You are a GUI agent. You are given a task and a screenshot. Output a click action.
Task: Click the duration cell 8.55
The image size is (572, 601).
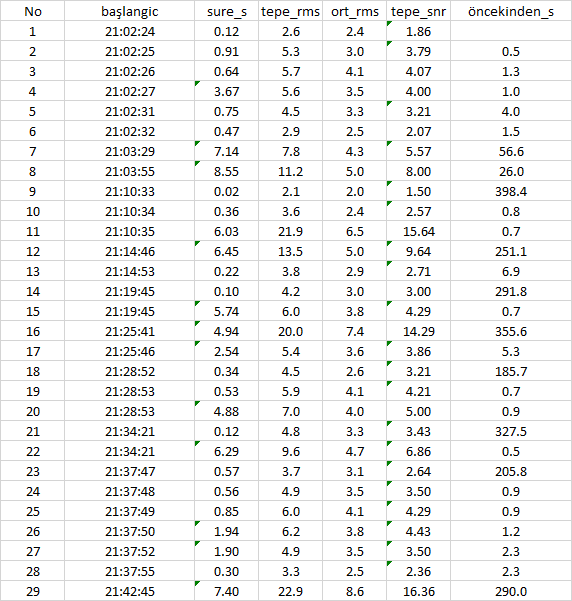coord(227,171)
